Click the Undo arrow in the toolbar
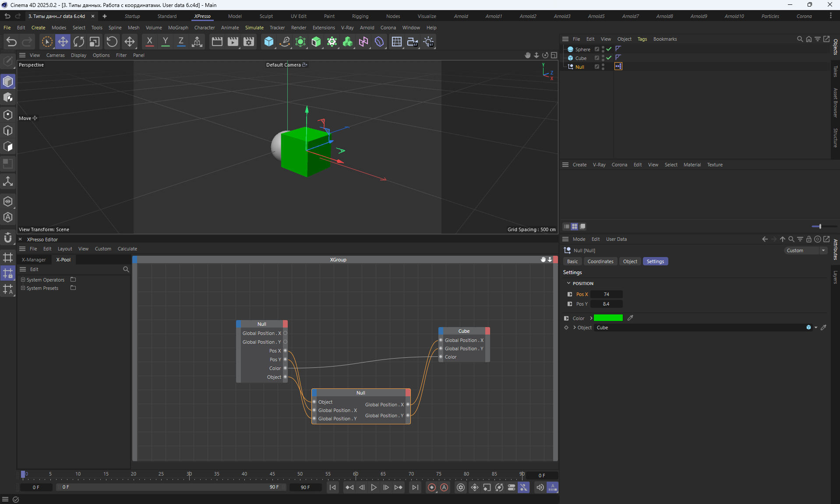The height and width of the screenshot is (504, 840). [11, 42]
